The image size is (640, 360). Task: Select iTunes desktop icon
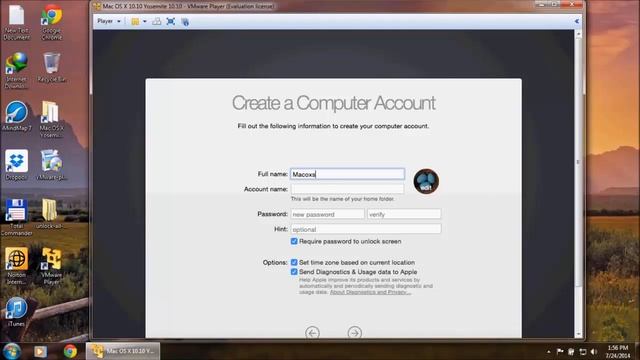pos(16,312)
